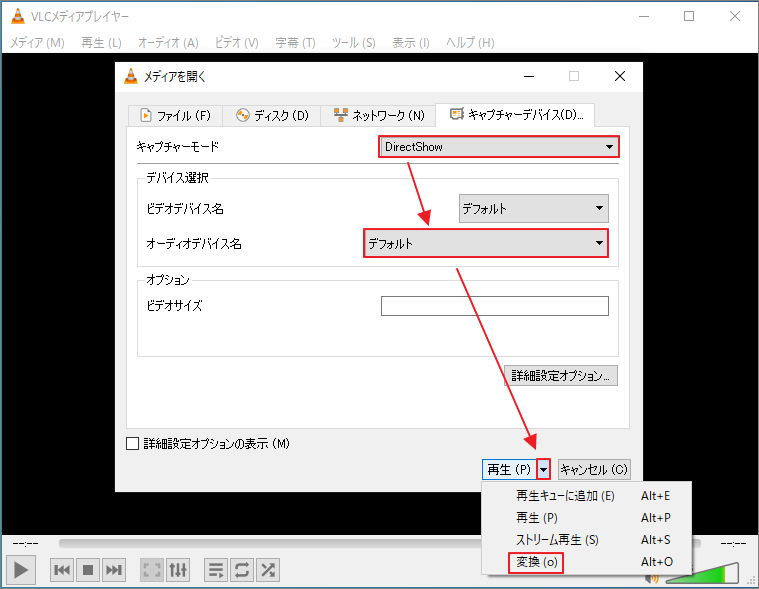
Task: Click the ビデオサイズ input field
Action: [x=495, y=306]
